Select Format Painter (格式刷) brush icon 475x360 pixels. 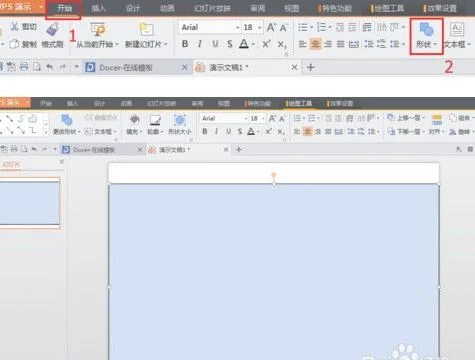[x=52, y=30]
